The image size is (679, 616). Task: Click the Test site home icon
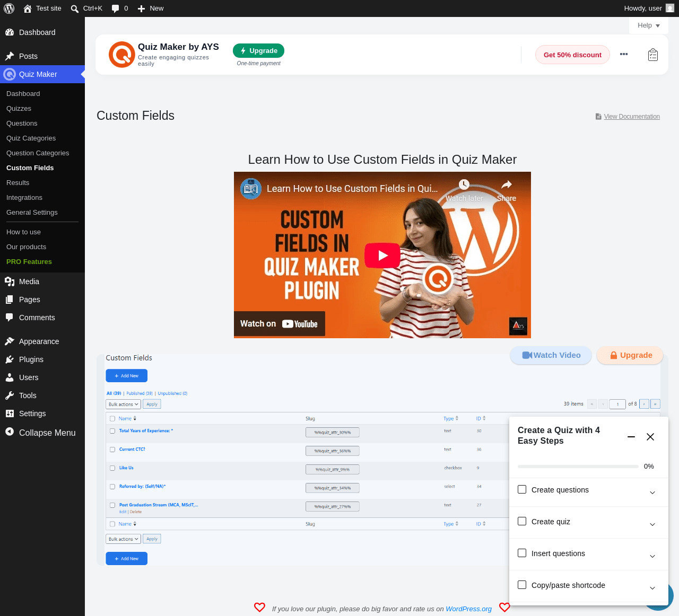[x=28, y=8]
